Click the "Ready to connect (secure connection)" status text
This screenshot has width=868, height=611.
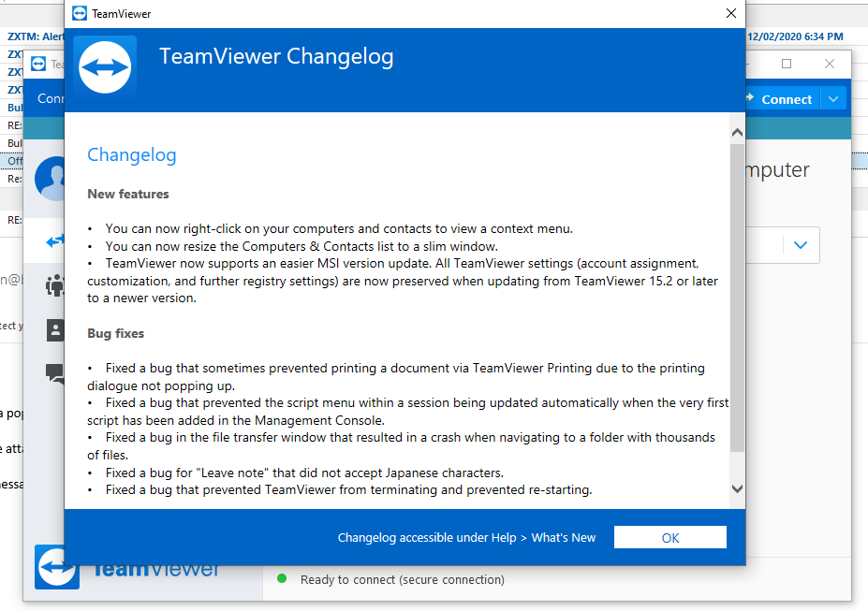403,579
